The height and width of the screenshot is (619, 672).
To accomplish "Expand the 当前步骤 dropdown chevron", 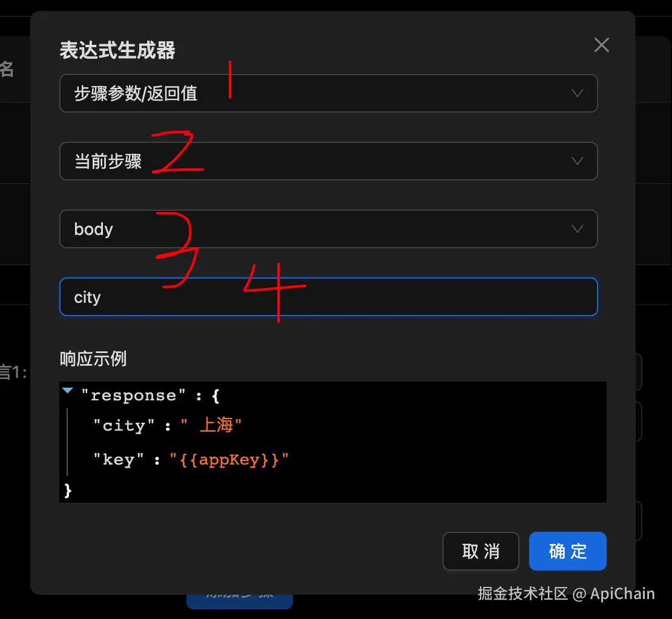I will point(578,161).
